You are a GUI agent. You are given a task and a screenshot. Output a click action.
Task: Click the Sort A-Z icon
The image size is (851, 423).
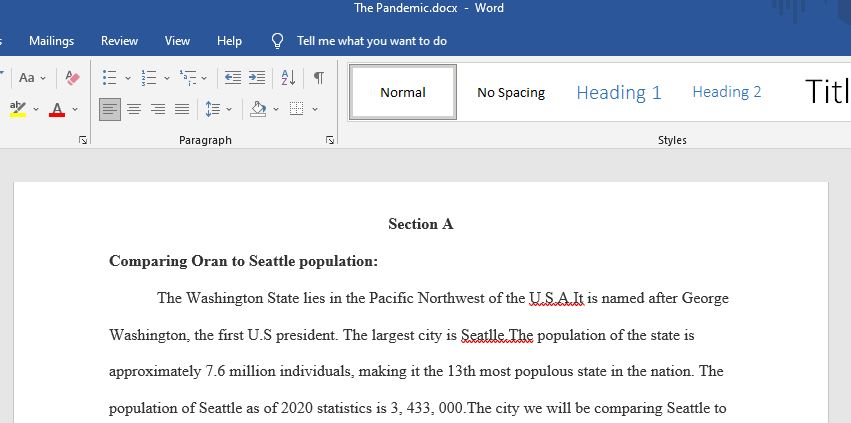point(288,78)
